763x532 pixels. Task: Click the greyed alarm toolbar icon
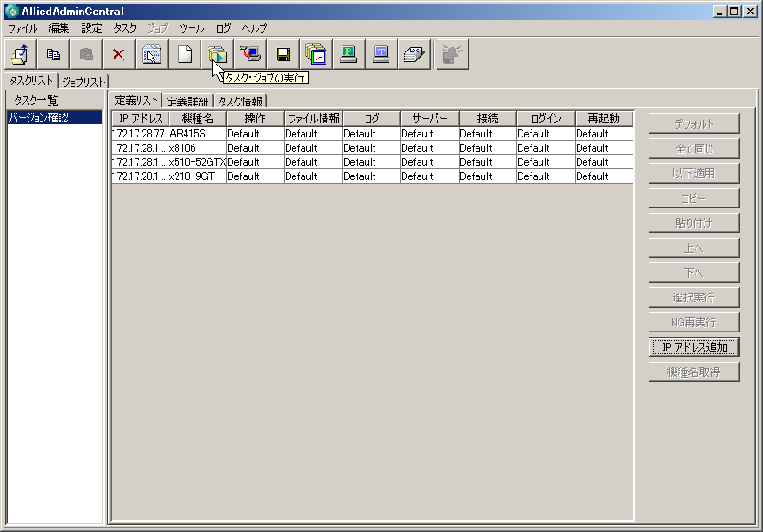pyautogui.click(x=452, y=54)
